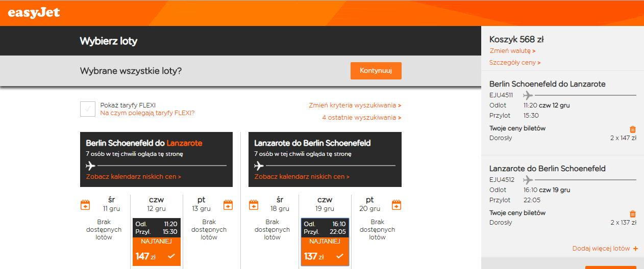644x269 pixels.
Task: Click price text 2 x 147 zł
Action: pyautogui.click(x=623, y=138)
